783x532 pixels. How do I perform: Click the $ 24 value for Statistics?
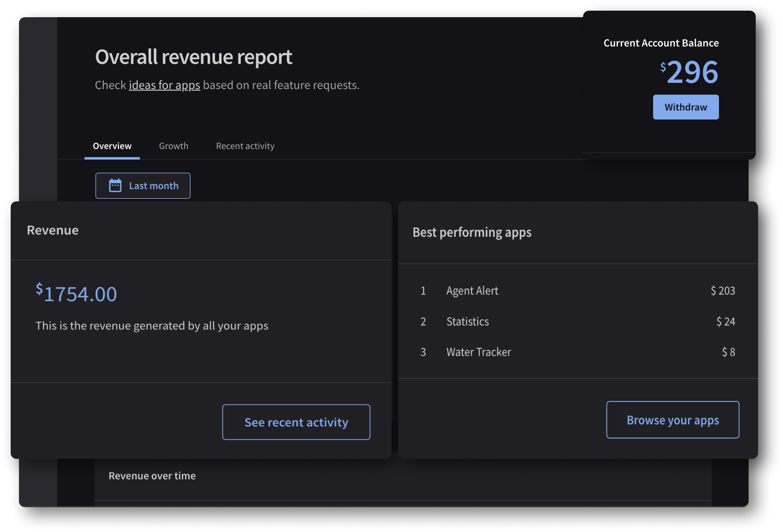tap(725, 321)
